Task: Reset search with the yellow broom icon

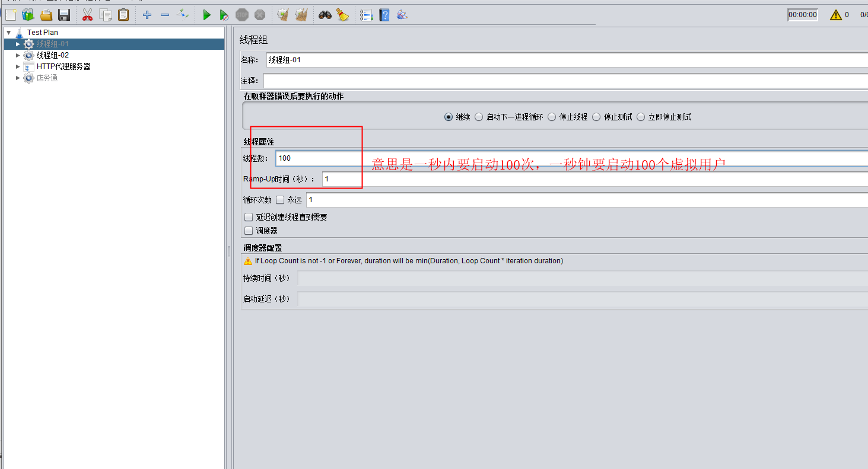Action: (343, 15)
